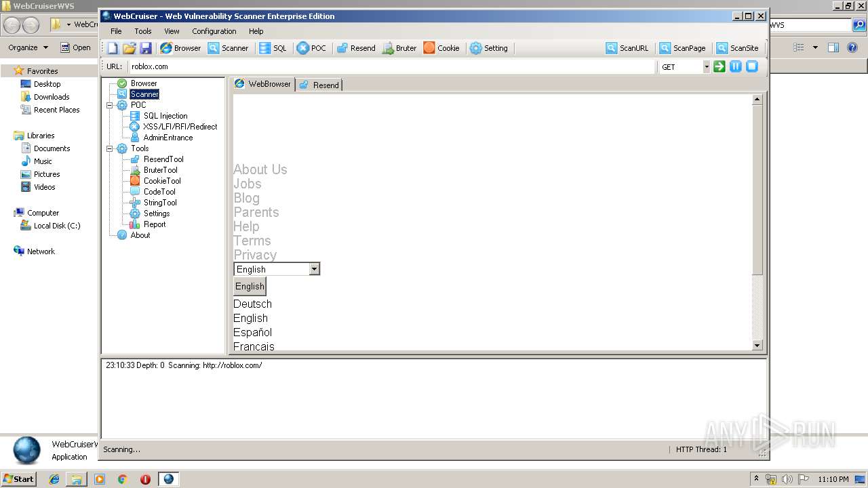Choose Español language option
868x488 pixels.
click(x=252, y=333)
